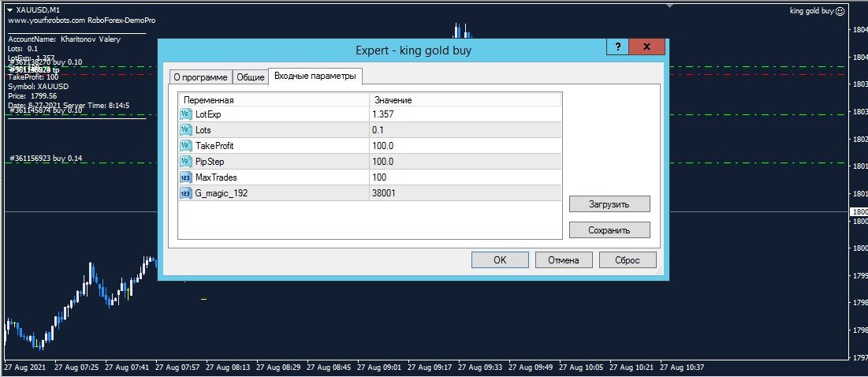Click the Отмена button
Viewport: 868px width, 377px height.
click(x=564, y=259)
